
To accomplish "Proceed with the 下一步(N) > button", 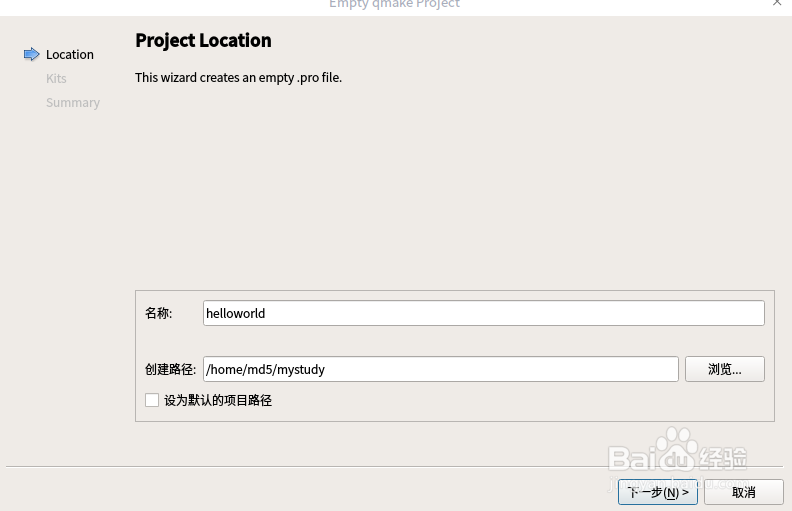I will coord(657,492).
